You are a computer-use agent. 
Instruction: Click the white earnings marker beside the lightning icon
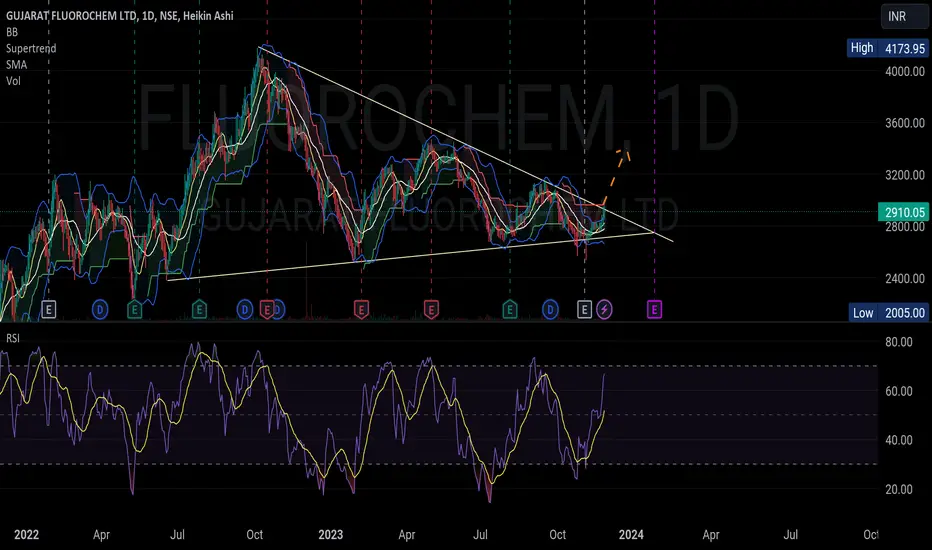(584, 309)
